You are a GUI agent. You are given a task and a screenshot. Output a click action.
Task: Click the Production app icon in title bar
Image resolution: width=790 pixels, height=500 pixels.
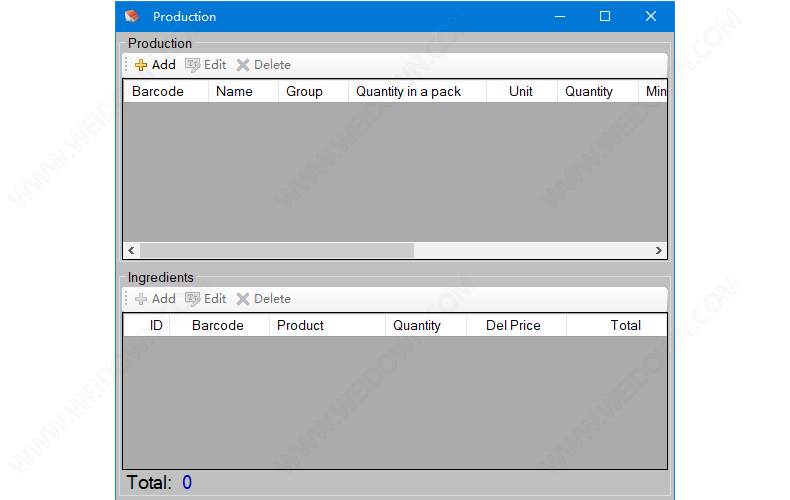(x=132, y=16)
